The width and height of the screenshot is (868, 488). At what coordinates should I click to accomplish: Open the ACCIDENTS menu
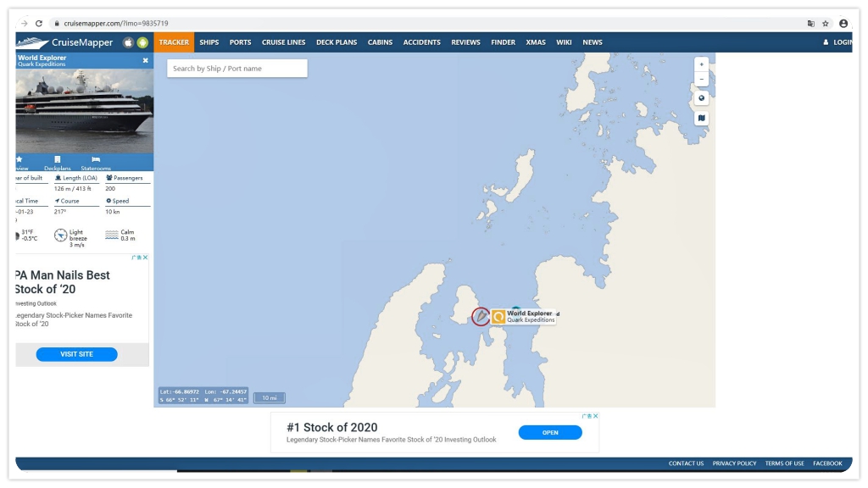[422, 42]
